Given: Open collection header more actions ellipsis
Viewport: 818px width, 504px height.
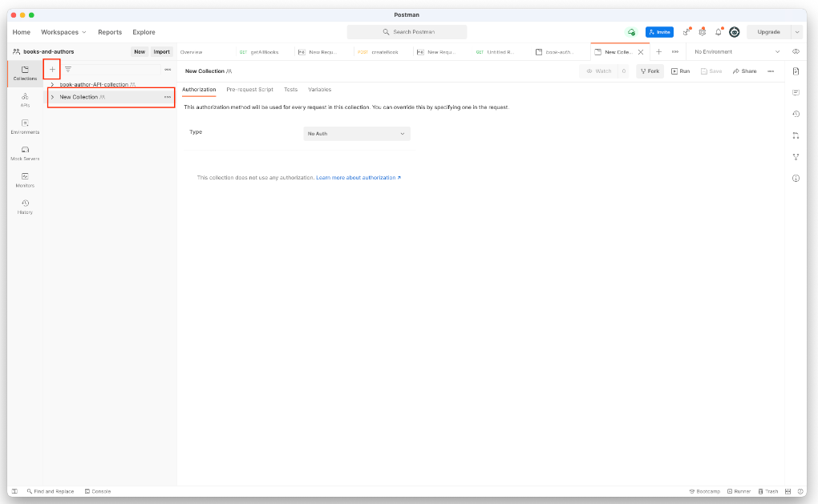Looking at the screenshot, I should click(771, 71).
